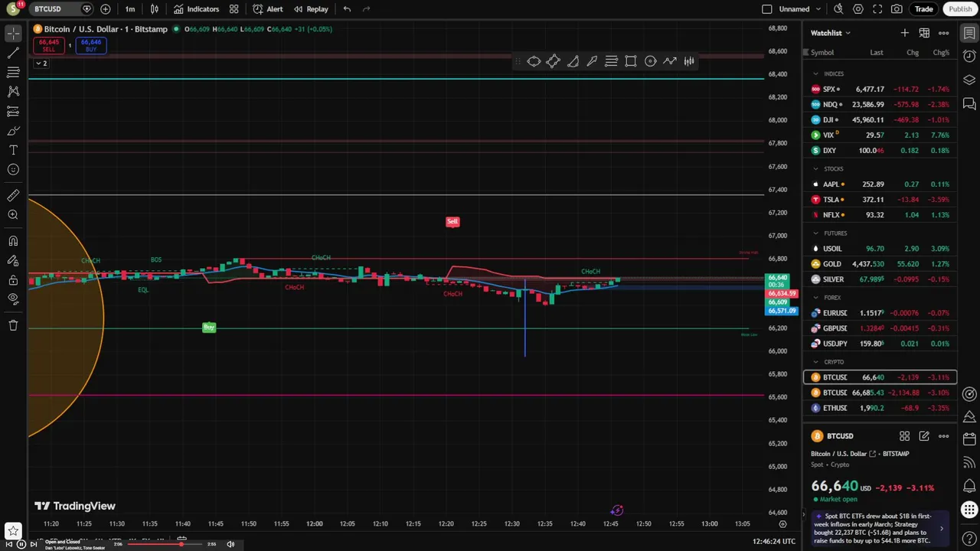Pause the media playback

[x=21, y=544]
